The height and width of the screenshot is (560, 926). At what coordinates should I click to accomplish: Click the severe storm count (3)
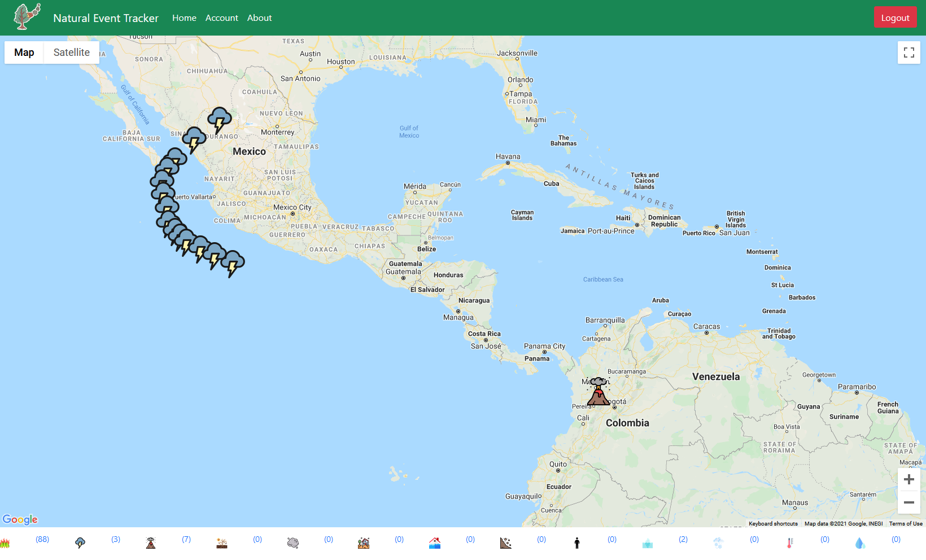tap(116, 540)
